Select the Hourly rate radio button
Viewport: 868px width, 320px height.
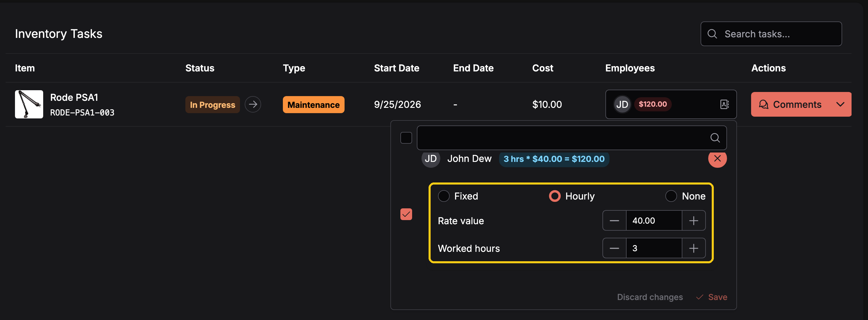[555, 196]
